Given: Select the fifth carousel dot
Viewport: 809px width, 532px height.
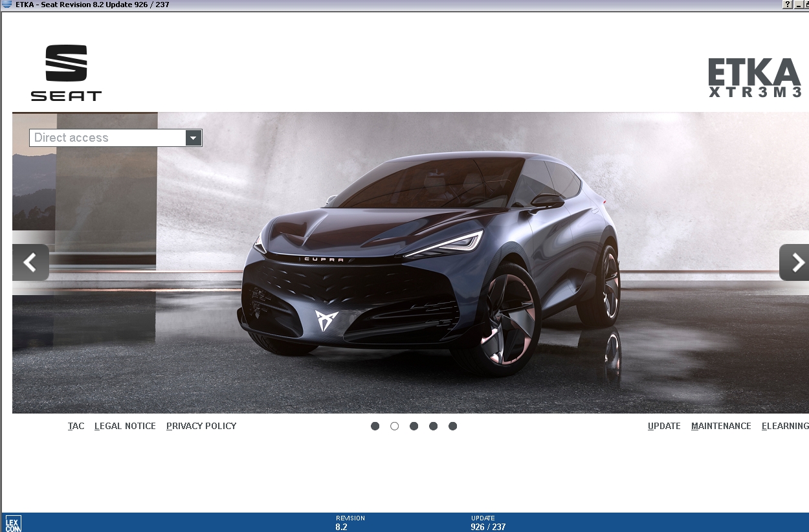Looking at the screenshot, I should (452, 426).
